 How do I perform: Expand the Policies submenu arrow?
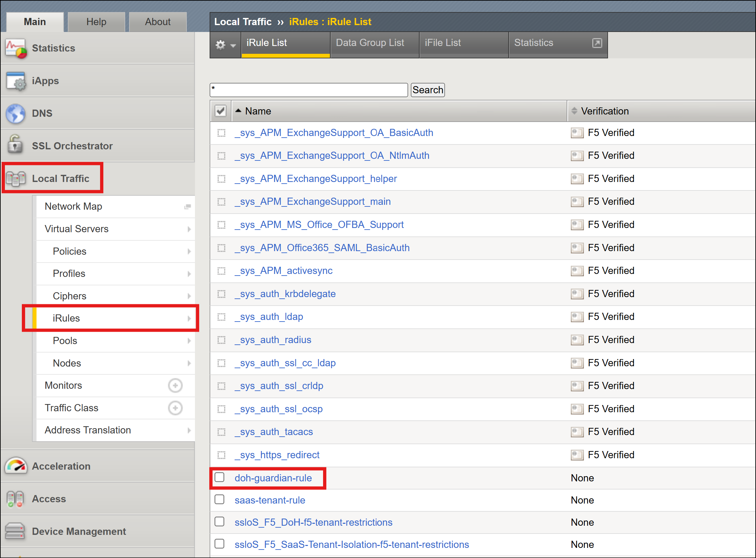coord(189,251)
